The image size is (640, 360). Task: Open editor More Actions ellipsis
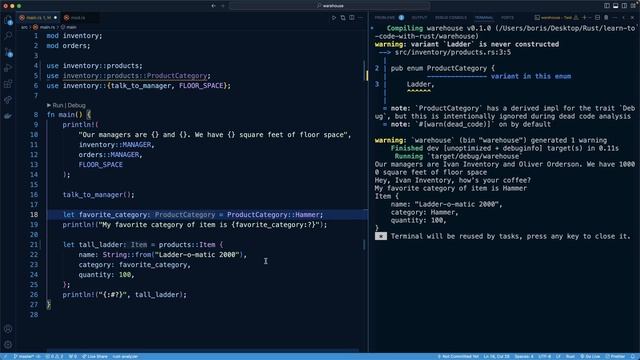[x=360, y=18]
